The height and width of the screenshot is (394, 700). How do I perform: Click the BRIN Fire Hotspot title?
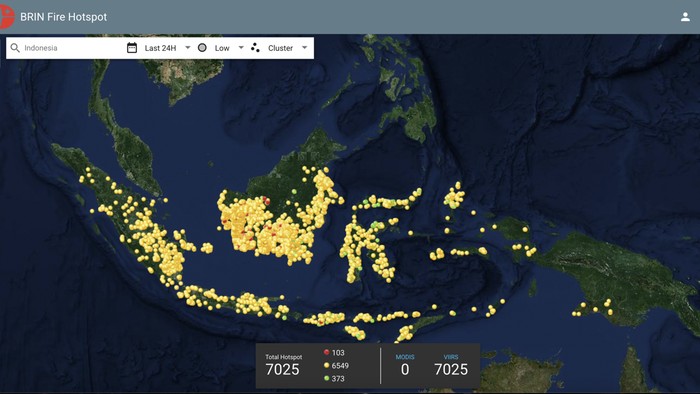click(x=63, y=17)
